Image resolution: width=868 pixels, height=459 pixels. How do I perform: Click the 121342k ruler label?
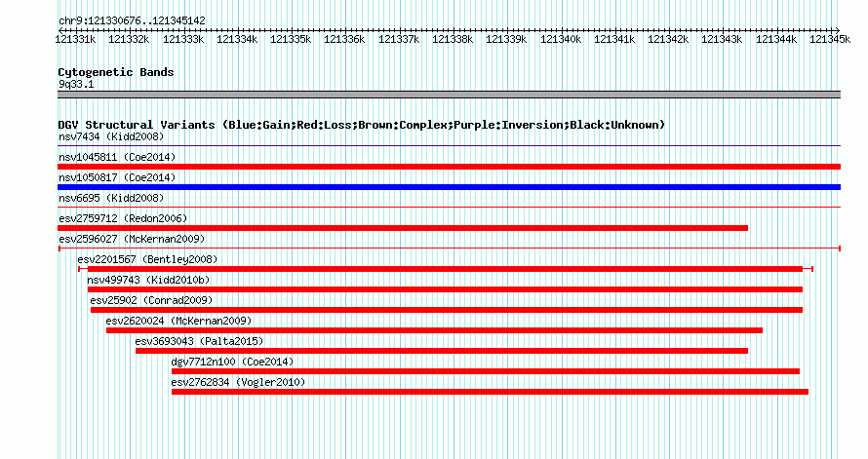pyautogui.click(x=668, y=39)
